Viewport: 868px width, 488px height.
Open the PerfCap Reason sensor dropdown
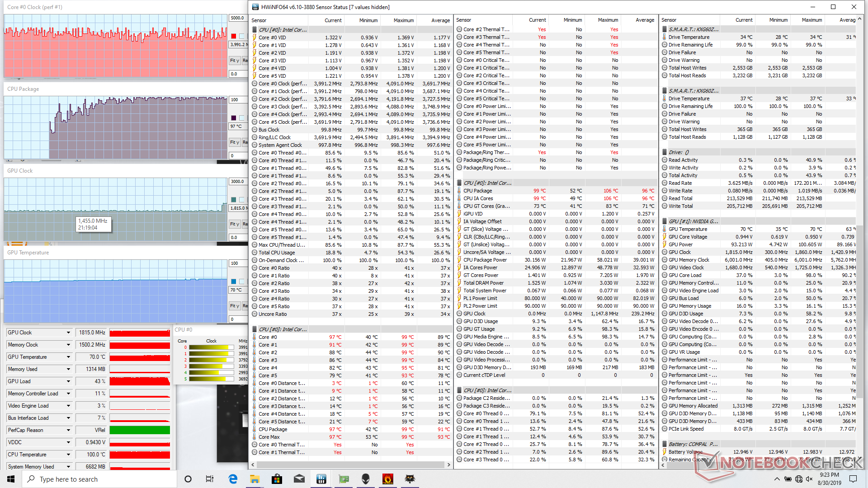(69, 430)
